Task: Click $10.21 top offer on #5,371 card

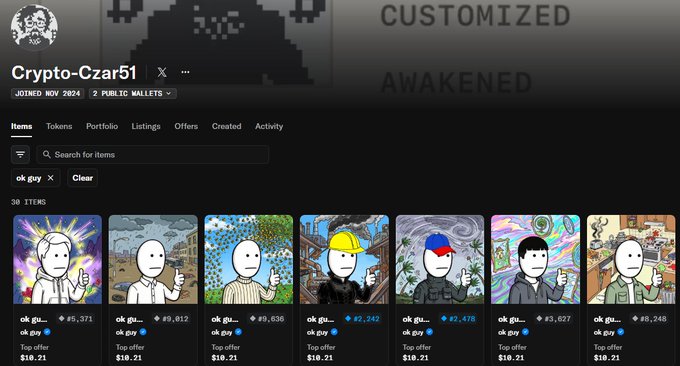Action: [x=33, y=358]
